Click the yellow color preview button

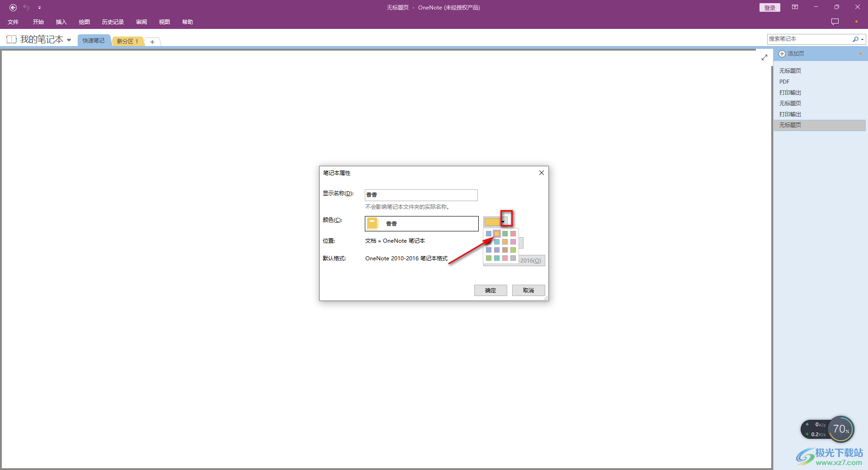(x=492, y=222)
